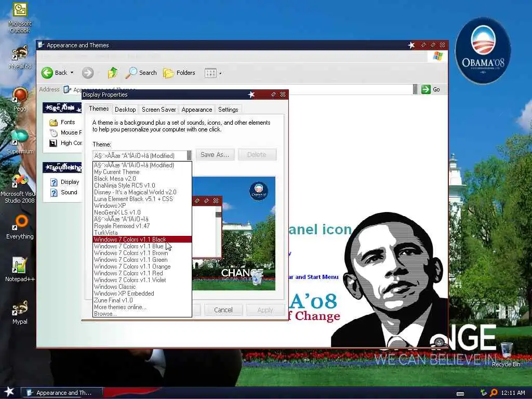
Task: Click Appearance and Themes taskbar button
Action: 62,393
